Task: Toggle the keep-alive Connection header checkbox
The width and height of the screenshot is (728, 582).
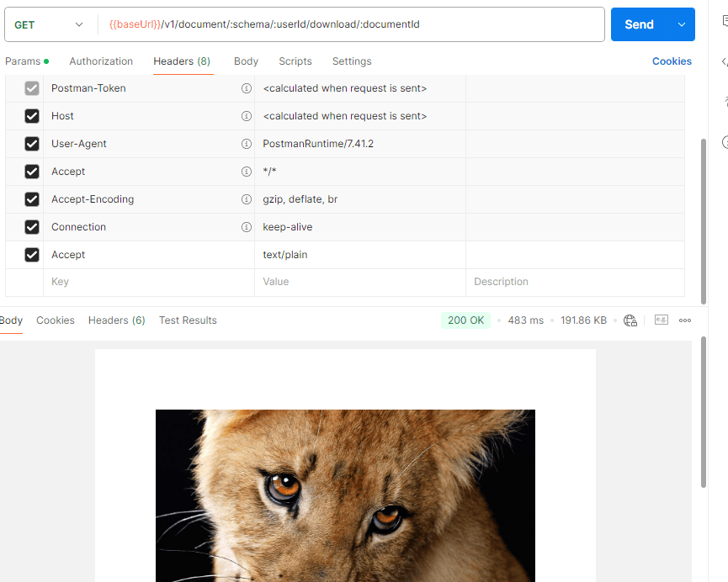Action: [x=31, y=226]
